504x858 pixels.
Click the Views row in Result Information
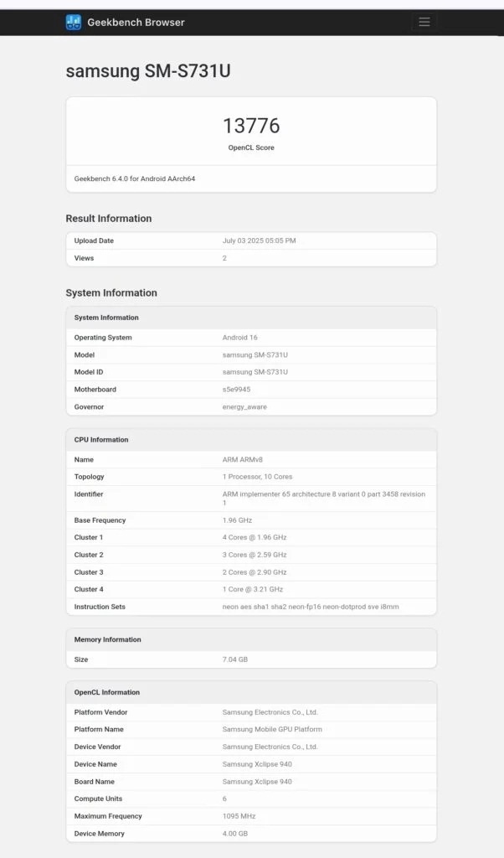[251, 258]
